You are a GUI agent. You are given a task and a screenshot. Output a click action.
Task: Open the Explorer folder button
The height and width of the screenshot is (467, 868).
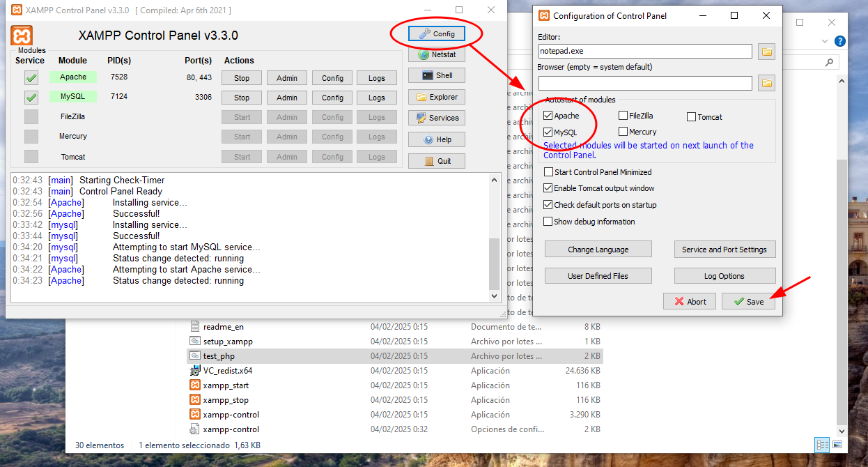point(436,97)
